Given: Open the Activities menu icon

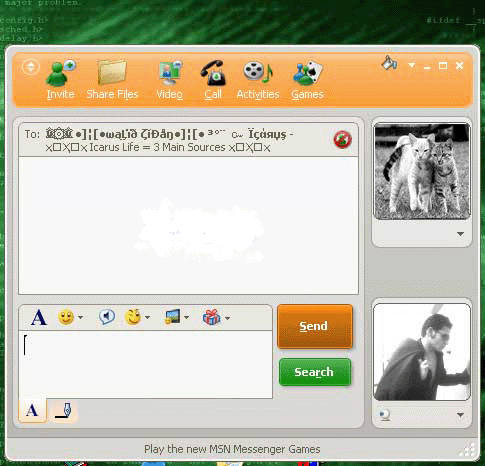Looking at the screenshot, I should 258,72.
